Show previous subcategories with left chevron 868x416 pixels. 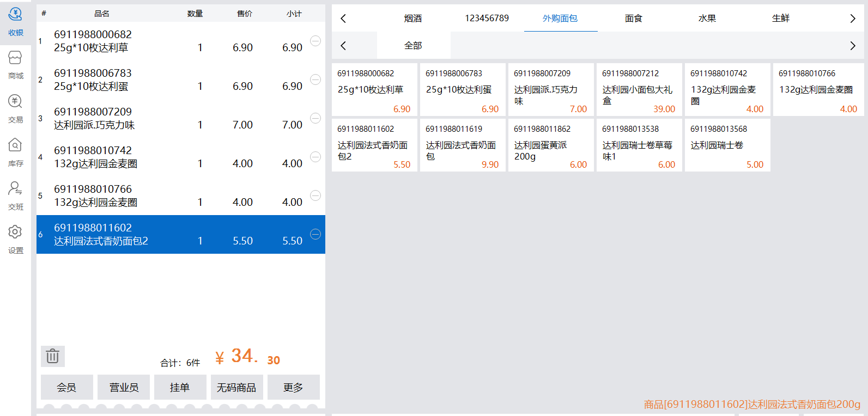point(343,46)
